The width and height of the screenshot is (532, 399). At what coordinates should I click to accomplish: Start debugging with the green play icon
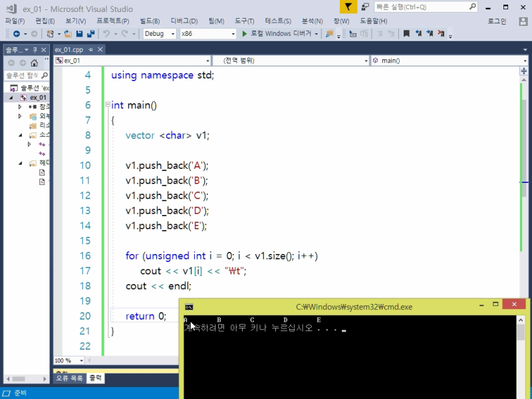coord(244,34)
